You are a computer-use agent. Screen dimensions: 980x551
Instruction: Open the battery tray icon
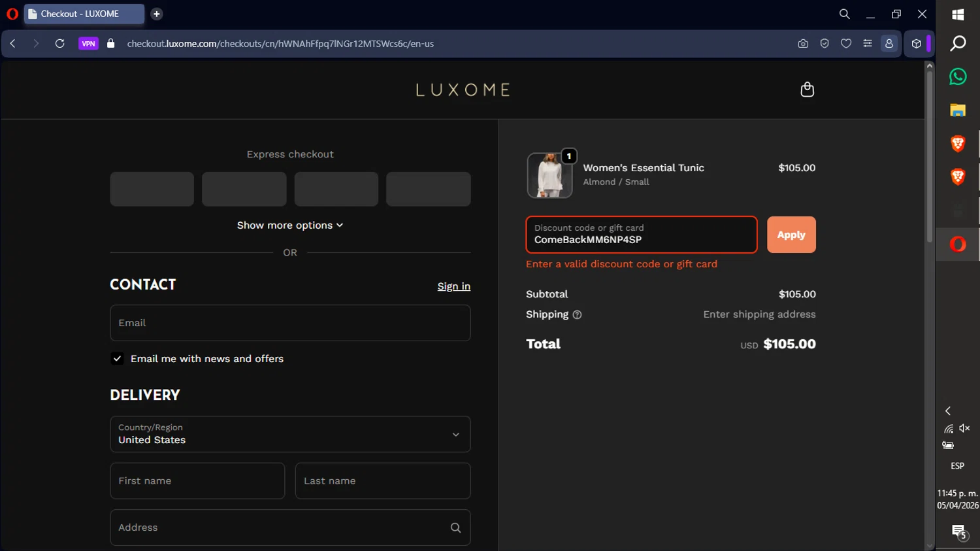coord(948,445)
